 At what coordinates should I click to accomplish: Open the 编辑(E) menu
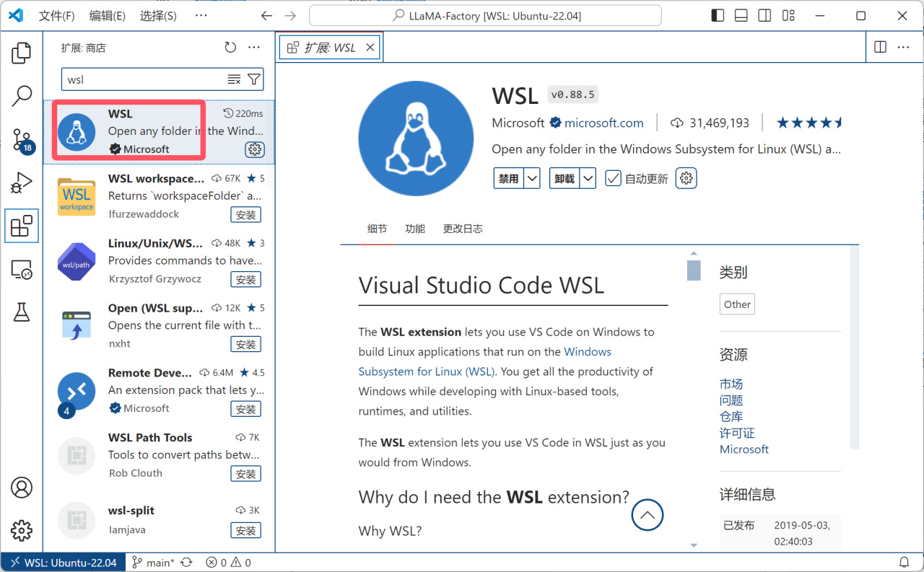coord(108,16)
